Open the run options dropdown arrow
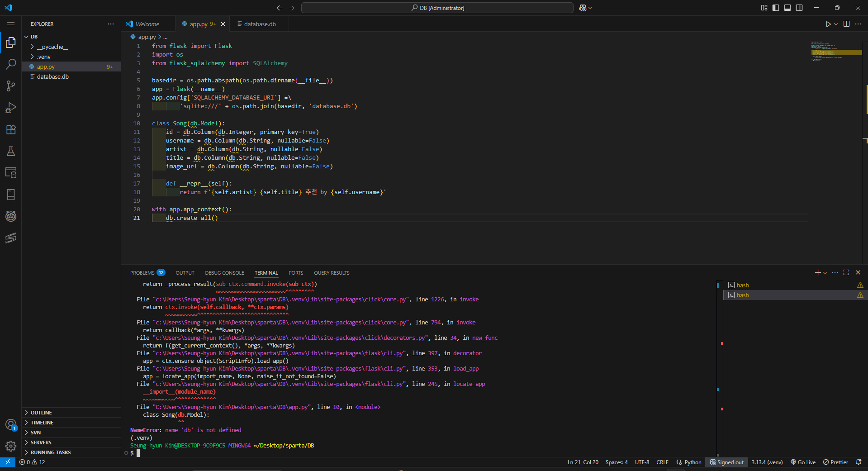This screenshot has width=868, height=471. 836,24
